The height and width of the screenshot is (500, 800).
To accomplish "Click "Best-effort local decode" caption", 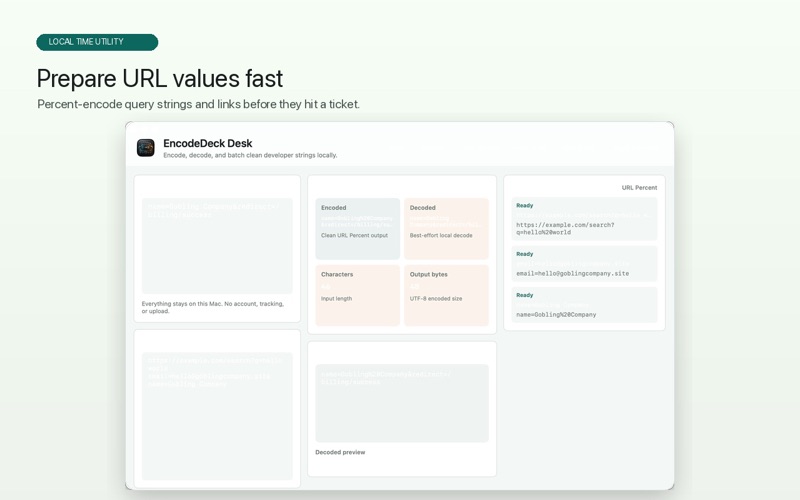I will coord(441,235).
